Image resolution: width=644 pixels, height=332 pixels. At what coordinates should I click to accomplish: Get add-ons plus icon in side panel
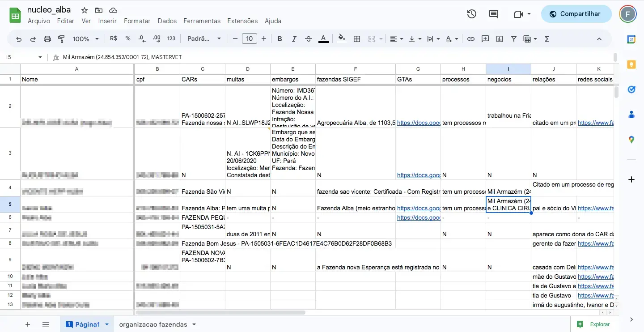[x=631, y=179]
